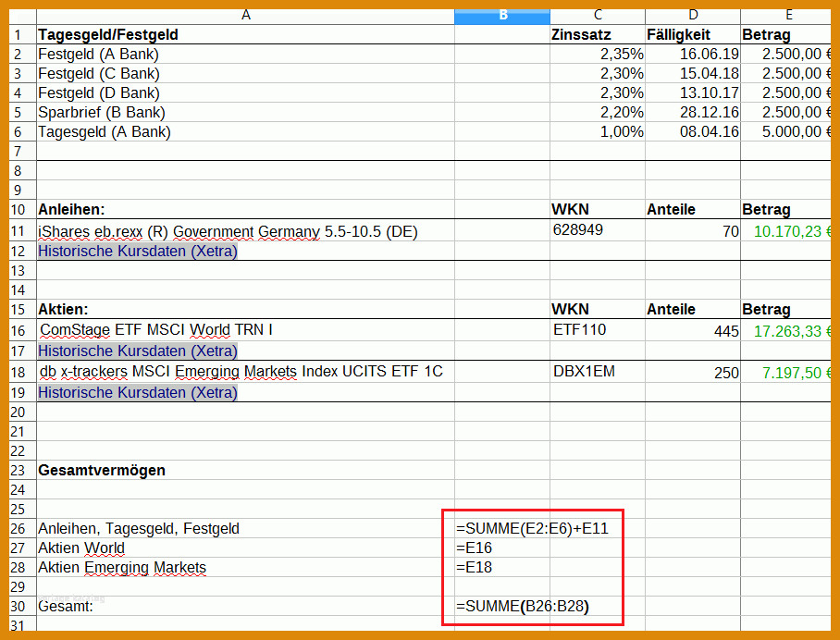Image resolution: width=840 pixels, height=640 pixels.
Task: Click the Aktien: heading cell
Action: tap(245, 309)
